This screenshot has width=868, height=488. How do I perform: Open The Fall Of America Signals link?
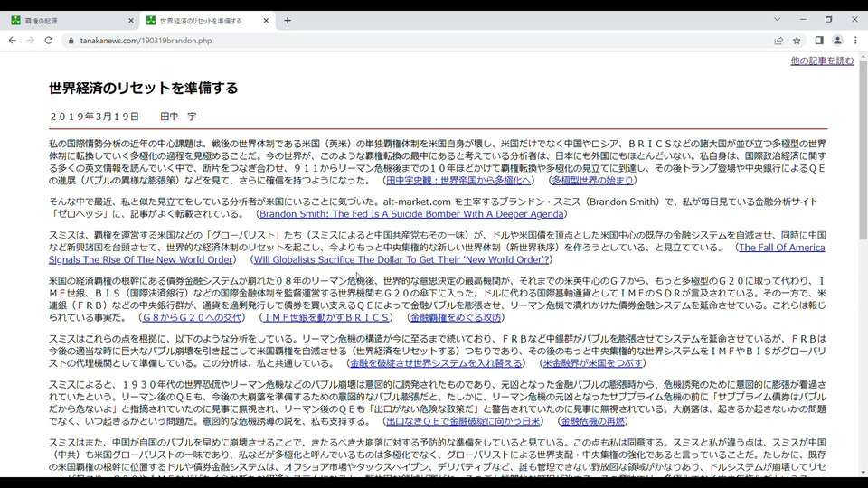click(781, 248)
